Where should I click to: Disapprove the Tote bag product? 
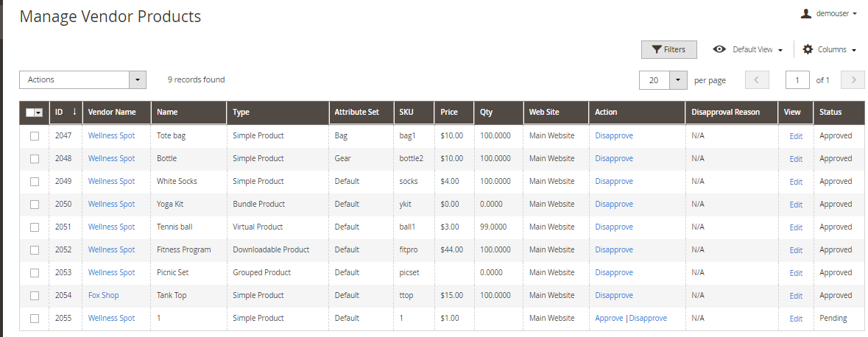[614, 136]
